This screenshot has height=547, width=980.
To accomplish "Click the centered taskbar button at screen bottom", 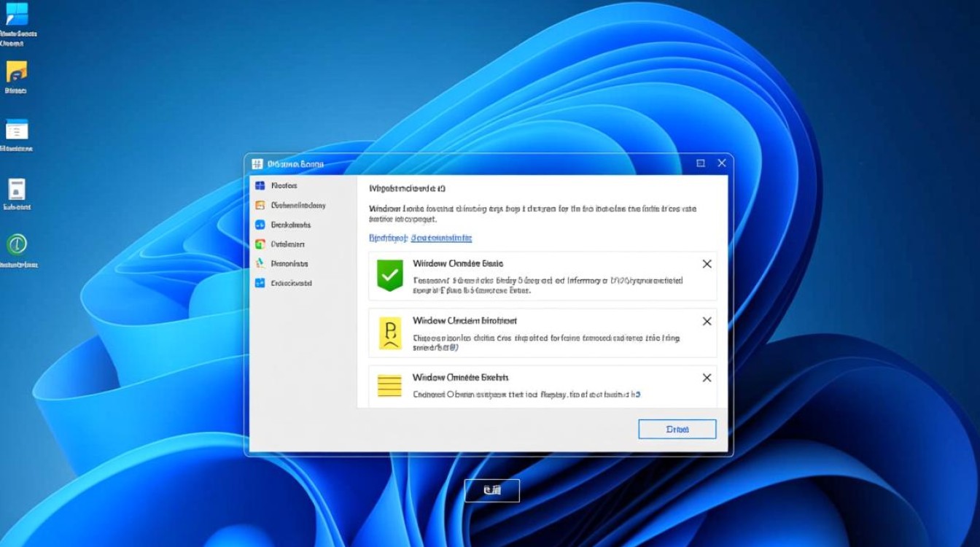I will point(491,490).
